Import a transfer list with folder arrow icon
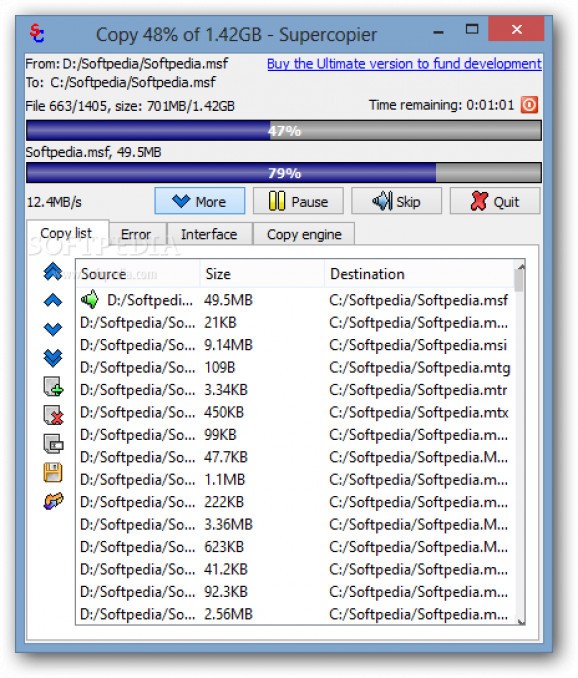 [x=53, y=501]
